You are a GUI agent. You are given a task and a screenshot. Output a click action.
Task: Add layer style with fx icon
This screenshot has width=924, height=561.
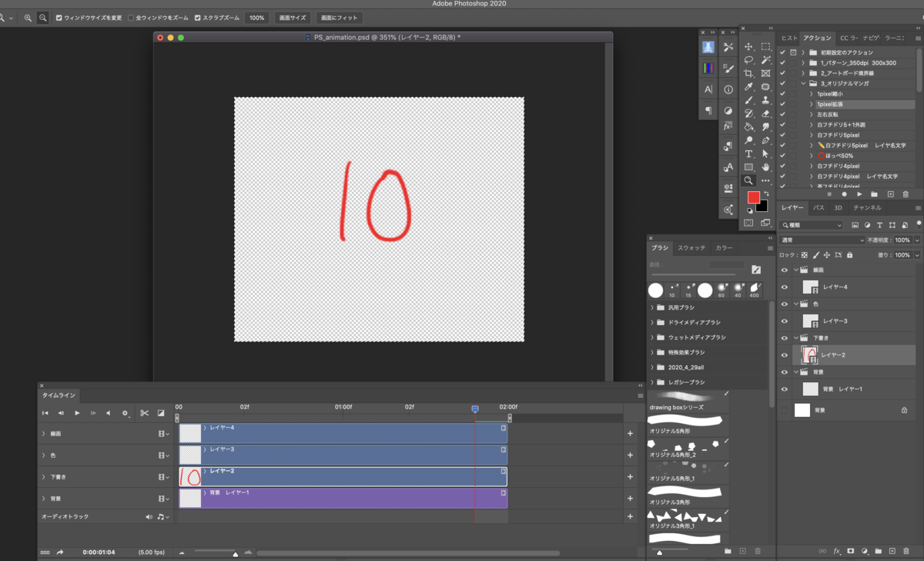(x=836, y=552)
